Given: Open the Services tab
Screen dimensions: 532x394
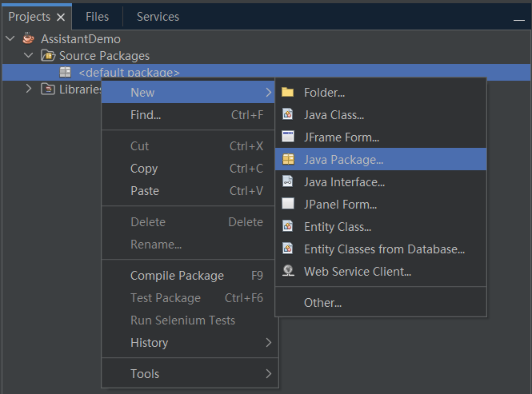Looking at the screenshot, I should click(x=158, y=17).
